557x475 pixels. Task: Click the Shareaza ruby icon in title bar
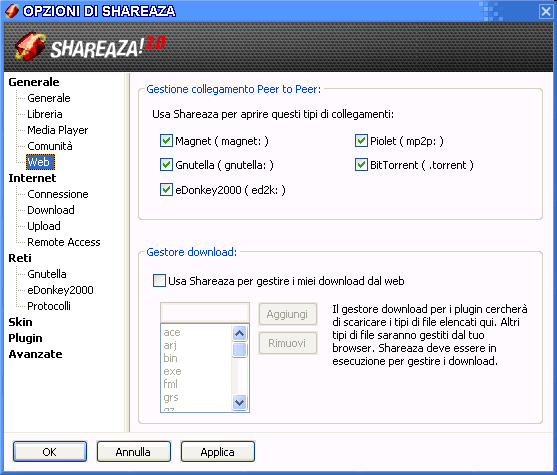12,11
